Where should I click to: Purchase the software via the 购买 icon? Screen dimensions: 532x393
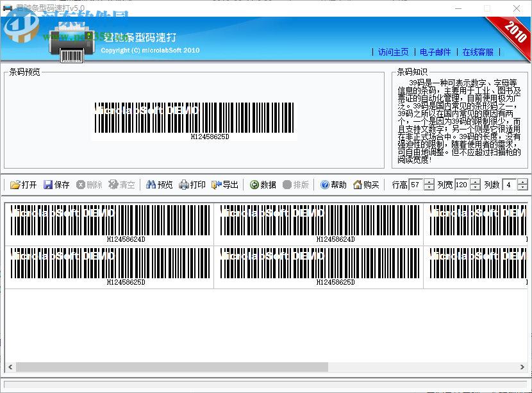click(x=365, y=185)
